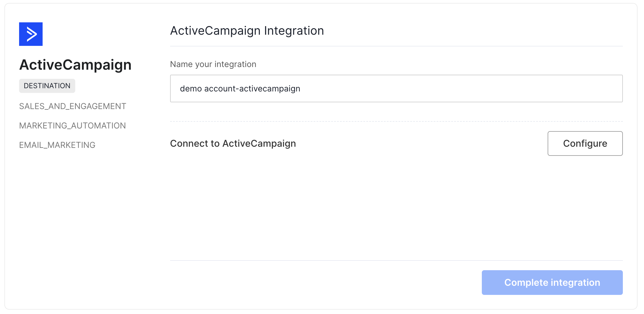Click the divider line above Complete integration
This screenshot has width=644, height=314.
coord(396,260)
